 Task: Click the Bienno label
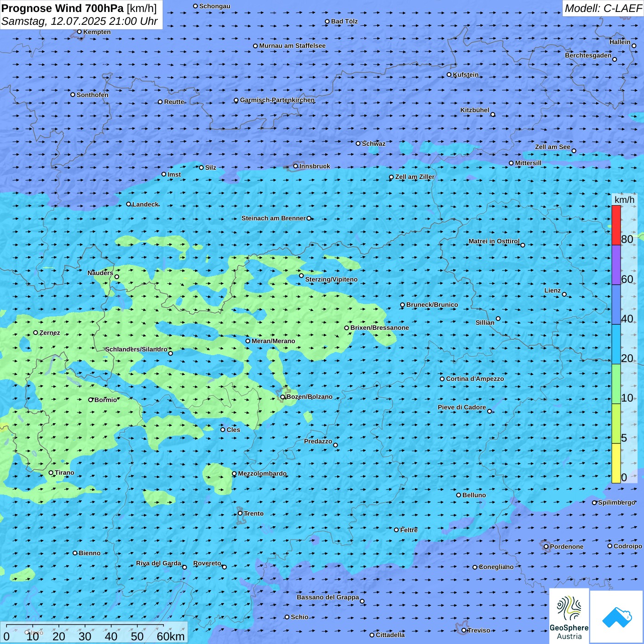tap(89, 553)
